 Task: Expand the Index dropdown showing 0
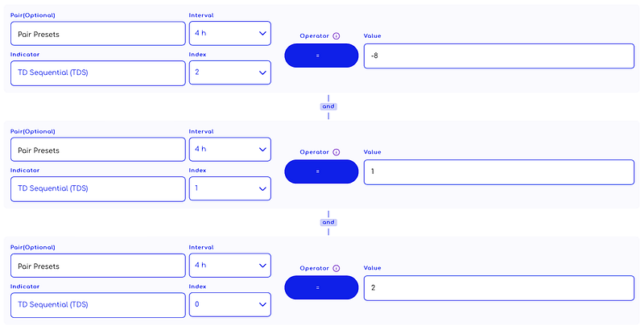click(229, 305)
